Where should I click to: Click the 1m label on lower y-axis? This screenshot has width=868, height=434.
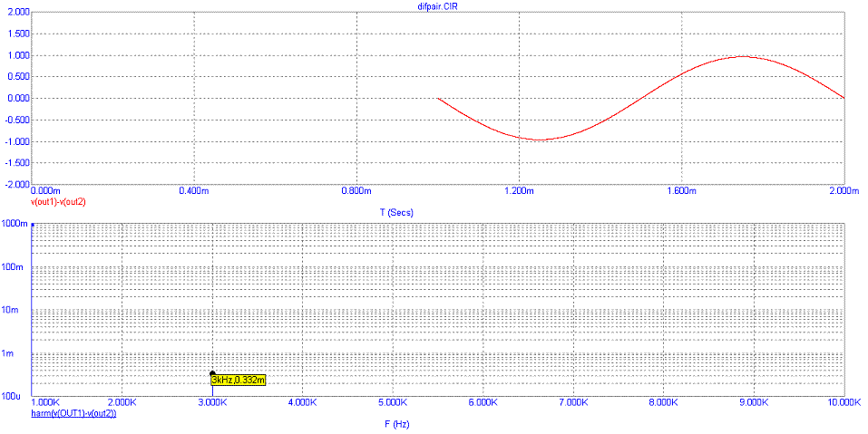(8, 353)
